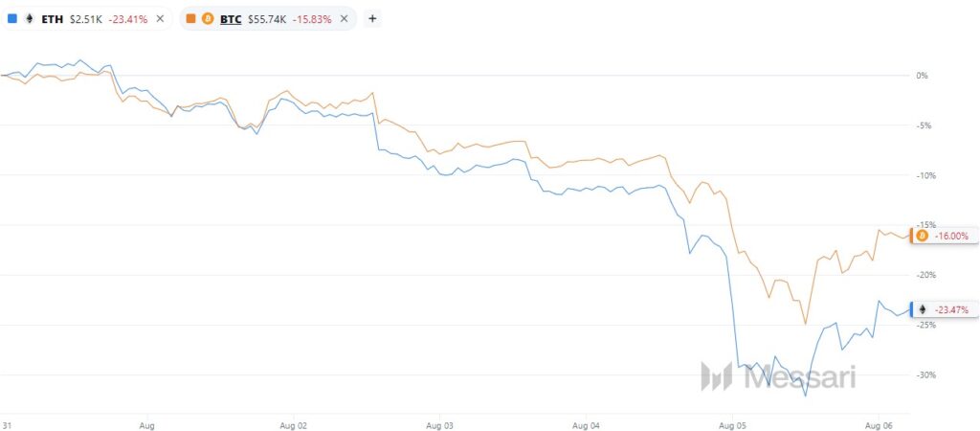980x431 pixels.
Task: Click the orange BTC color swatch
Action: [191, 19]
